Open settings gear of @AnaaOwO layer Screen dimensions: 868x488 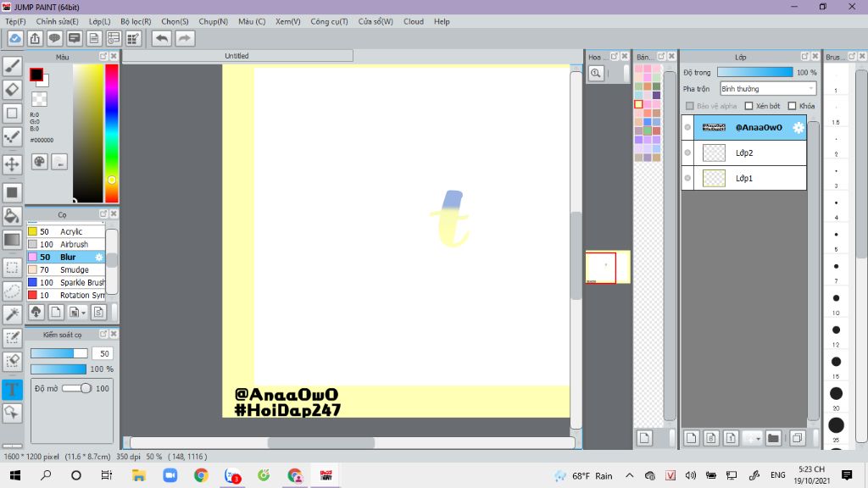pyautogui.click(x=798, y=127)
